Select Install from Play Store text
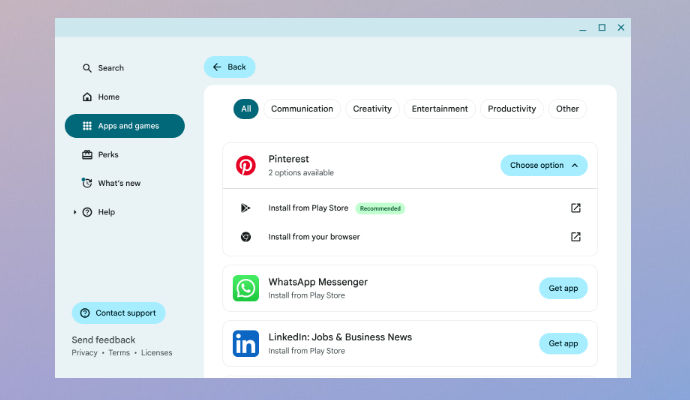This screenshot has height=400, width=690. click(x=308, y=208)
